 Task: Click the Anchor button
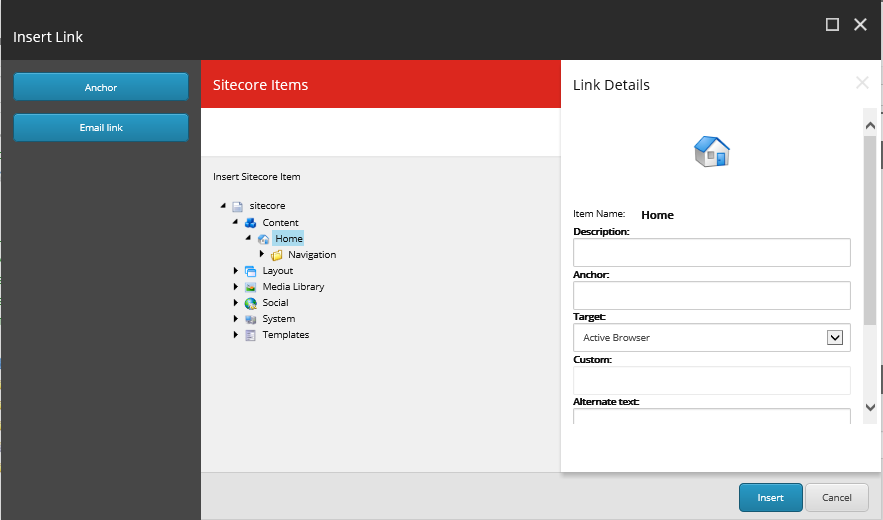click(x=101, y=87)
